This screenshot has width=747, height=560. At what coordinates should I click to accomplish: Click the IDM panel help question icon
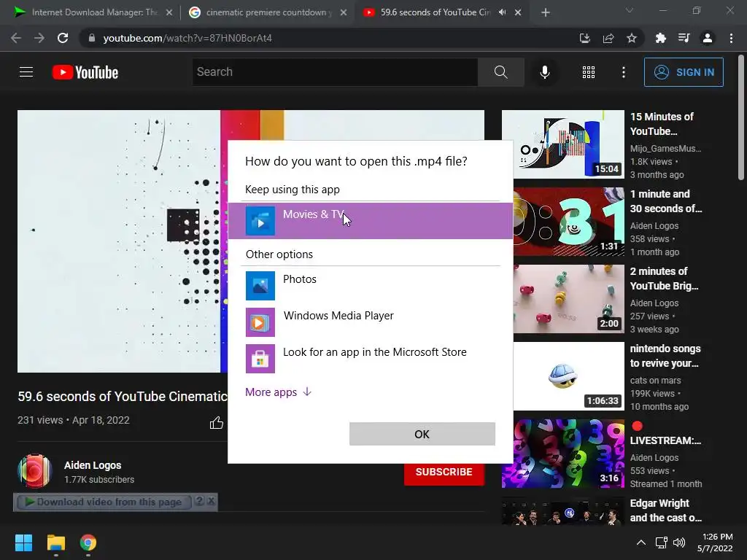pyautogui.click(x=200, y=501)
